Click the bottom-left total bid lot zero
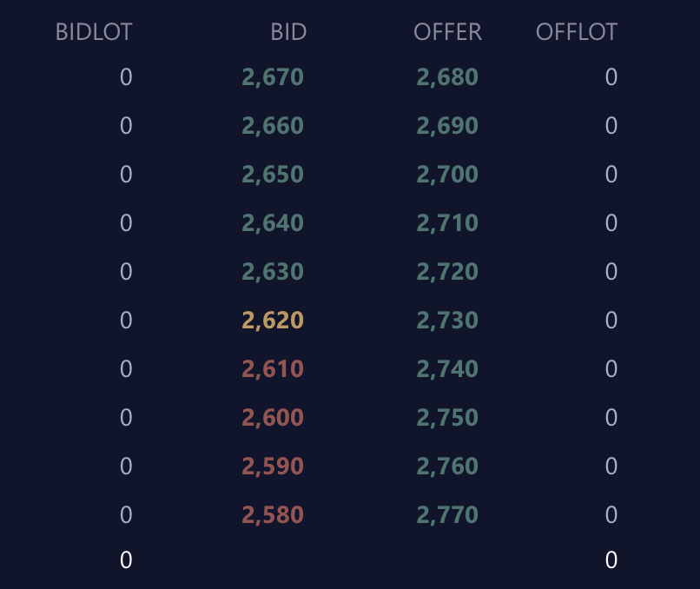 [x=126, y=560]
